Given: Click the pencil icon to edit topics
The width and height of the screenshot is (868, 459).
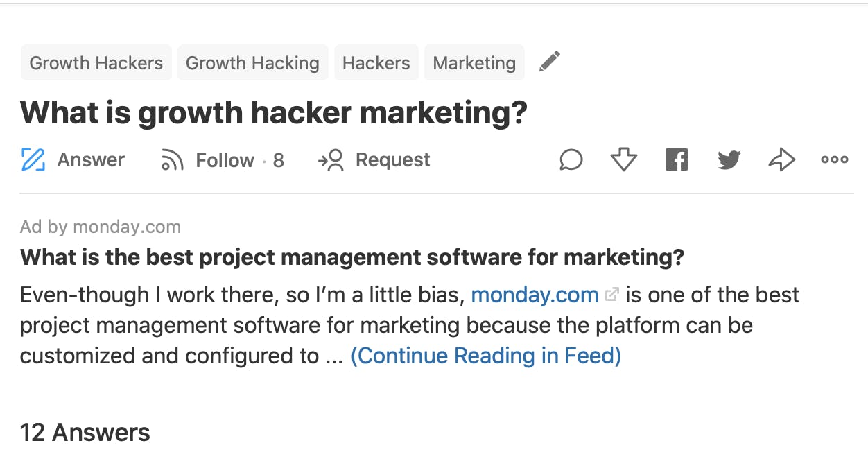Looking at the screenshot, I should pyautogui.click(x=549, y=62).
